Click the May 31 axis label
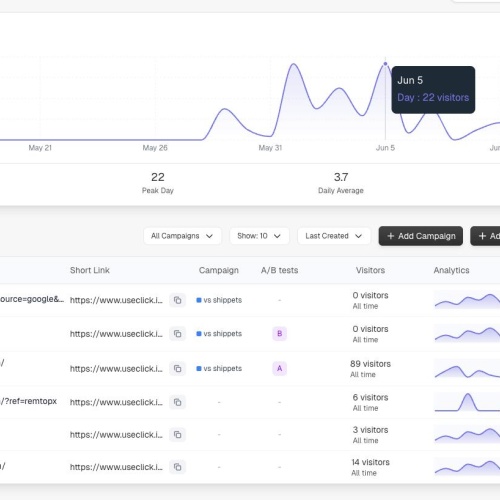500x500 pixels. coord(270,148)
